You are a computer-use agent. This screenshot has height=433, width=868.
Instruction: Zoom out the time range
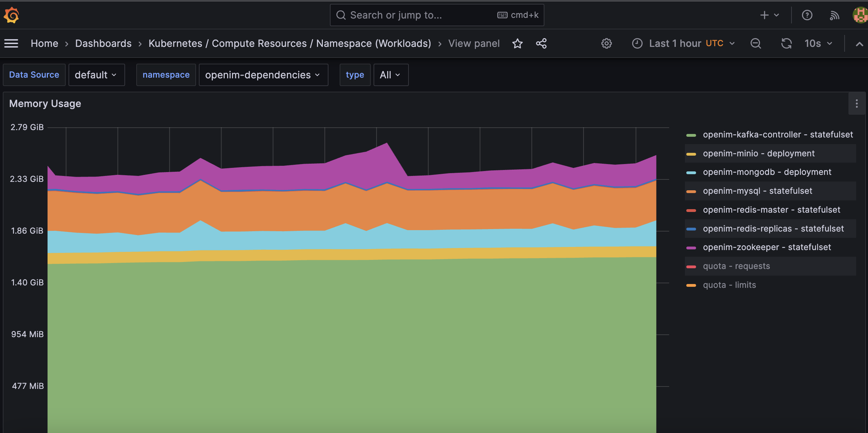[755, 43]
